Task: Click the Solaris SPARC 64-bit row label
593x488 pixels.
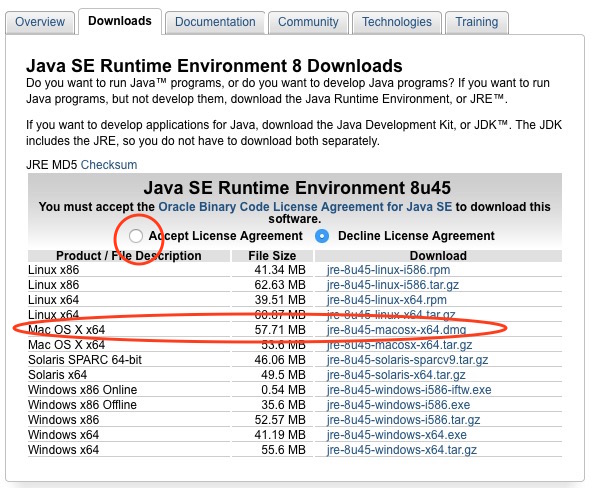Action: click(85, 360)
